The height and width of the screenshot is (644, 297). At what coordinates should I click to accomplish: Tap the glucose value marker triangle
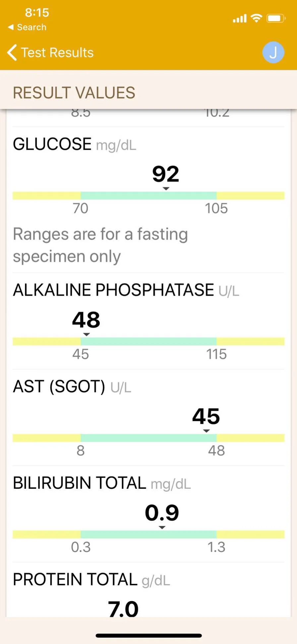(166, 188)
